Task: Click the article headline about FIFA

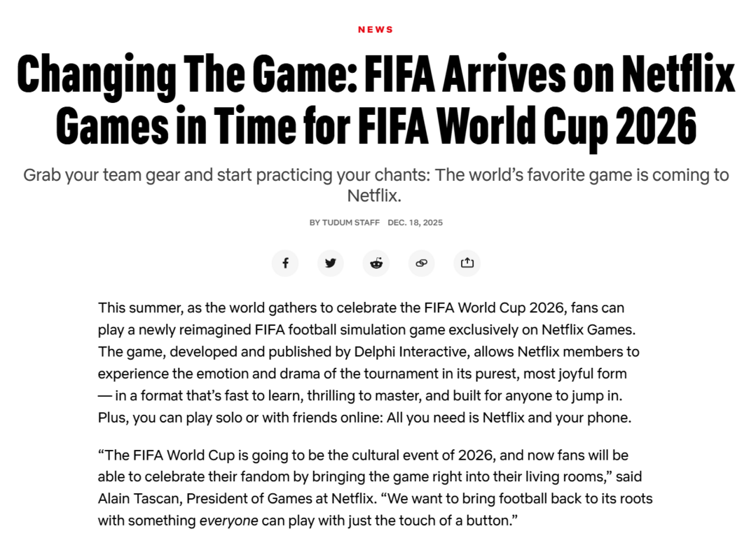Action: coord(376,98)
